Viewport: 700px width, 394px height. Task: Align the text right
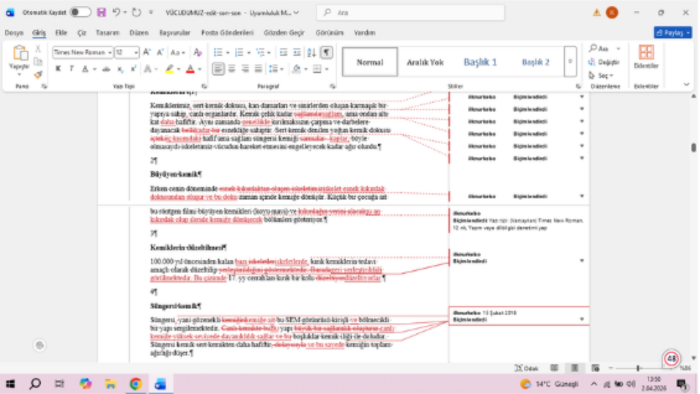[x=245, y=69]
